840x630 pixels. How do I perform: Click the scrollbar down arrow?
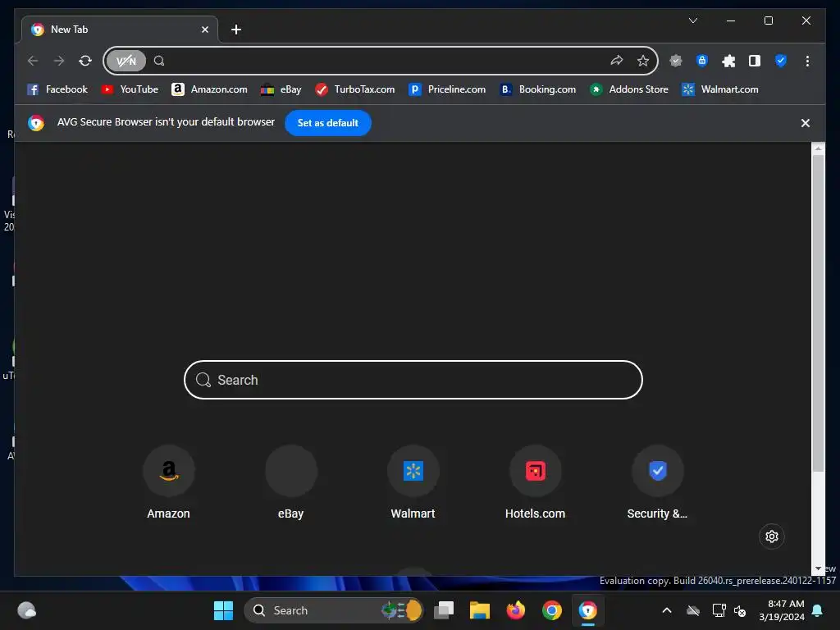818,569
